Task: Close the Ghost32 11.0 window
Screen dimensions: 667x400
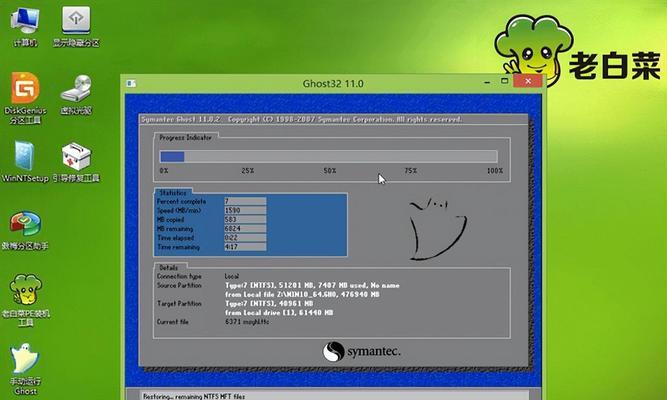Action: pyautogui.click(x=528, y=81)
